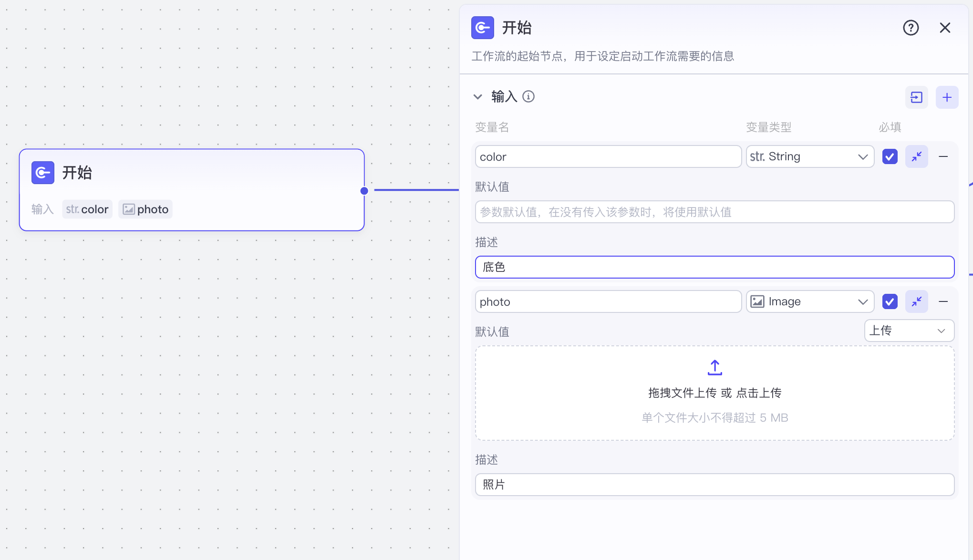Open the help question mark icon
The height and width of the screenshot is (560, 973).
click(911, 28)
